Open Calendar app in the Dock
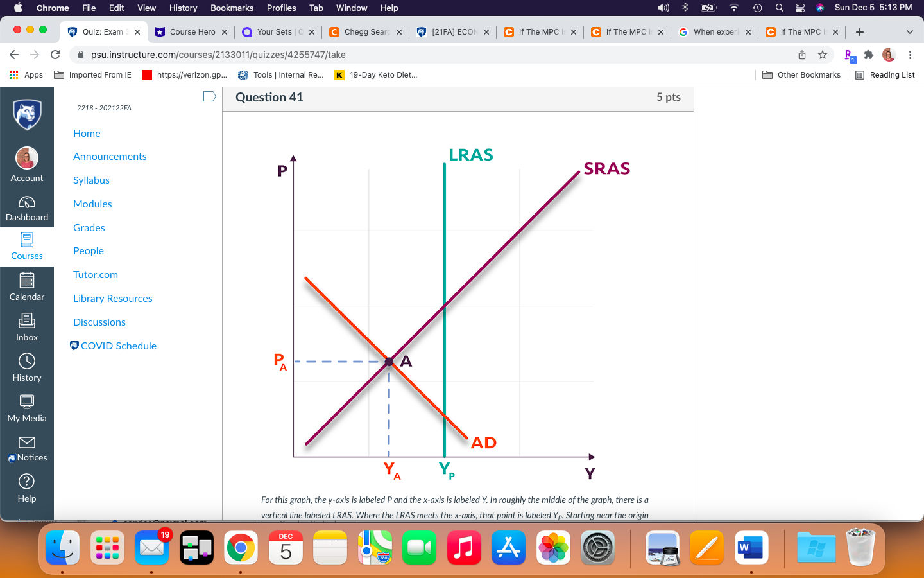924x578 pixels. pos(286,548)
